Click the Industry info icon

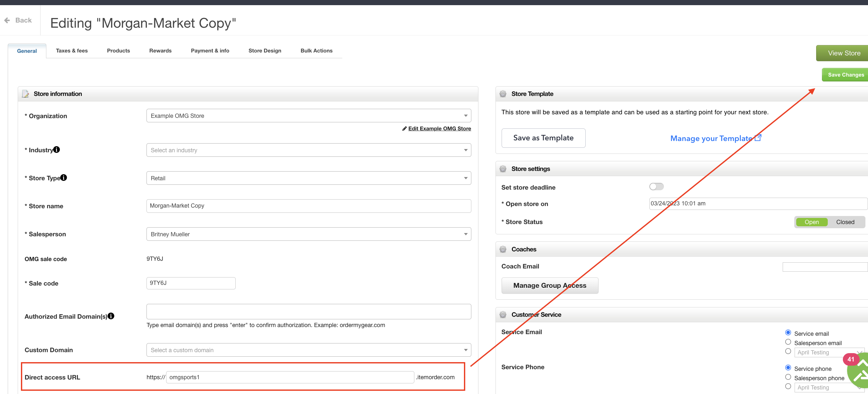(57, 149)
